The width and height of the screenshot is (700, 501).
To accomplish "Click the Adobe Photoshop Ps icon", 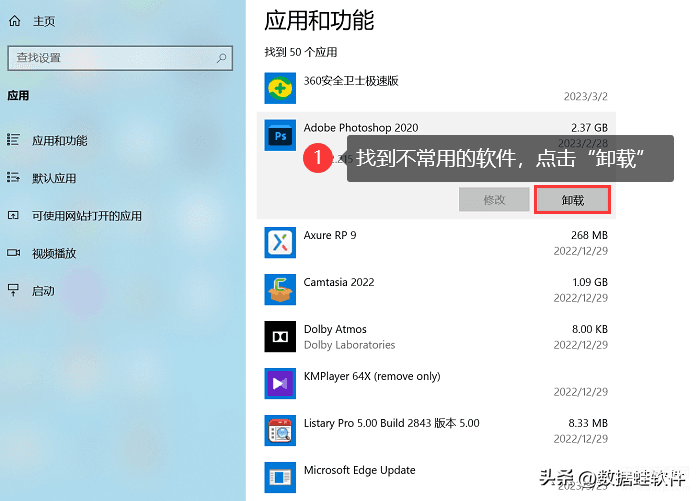I will (280, 135).
